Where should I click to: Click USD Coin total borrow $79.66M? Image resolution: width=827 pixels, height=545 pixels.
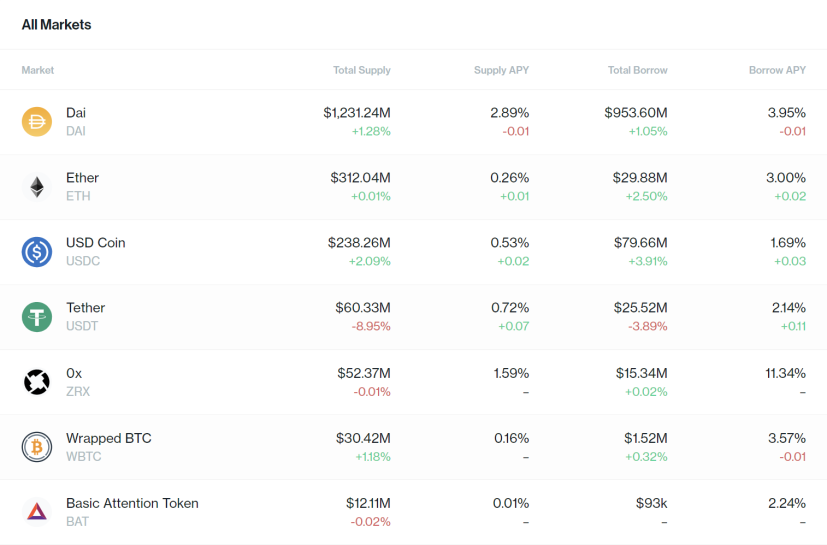coord(641,243)
